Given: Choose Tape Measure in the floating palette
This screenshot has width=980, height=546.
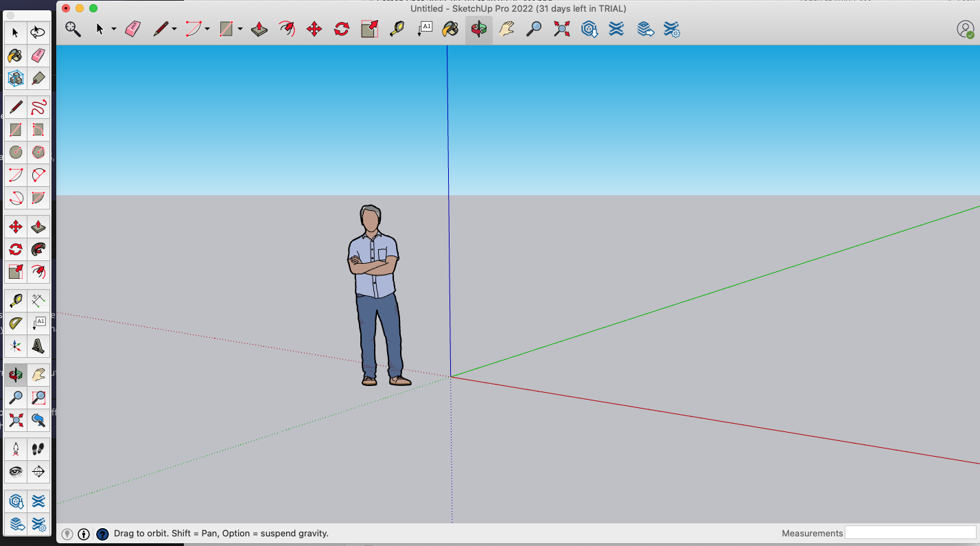Looking at the screenshot, I should (x=16, y=301).
